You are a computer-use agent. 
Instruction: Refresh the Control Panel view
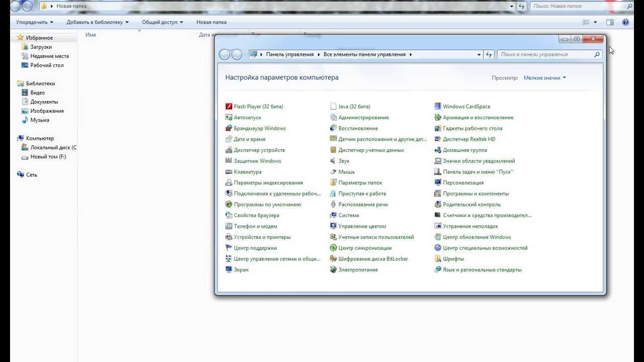pos(489,54)
